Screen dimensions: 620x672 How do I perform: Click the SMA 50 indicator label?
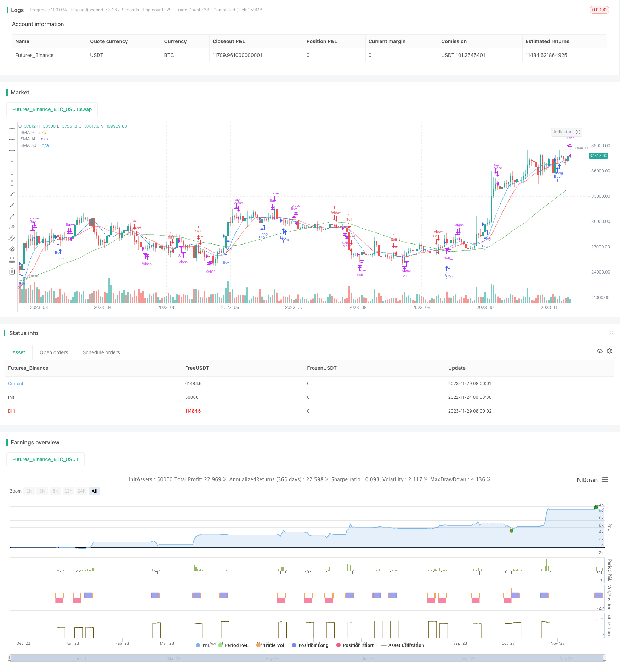coord(28,145)
